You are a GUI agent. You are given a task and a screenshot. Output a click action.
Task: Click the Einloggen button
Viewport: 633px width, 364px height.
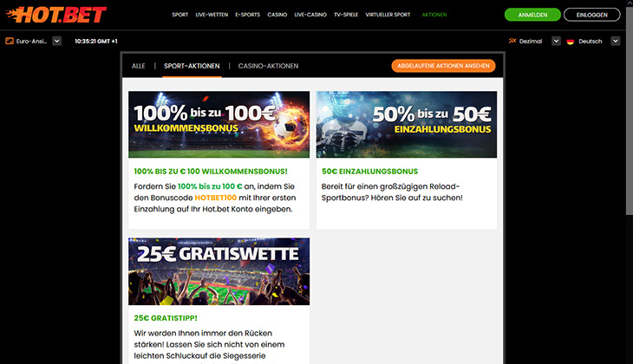(592, 15)
